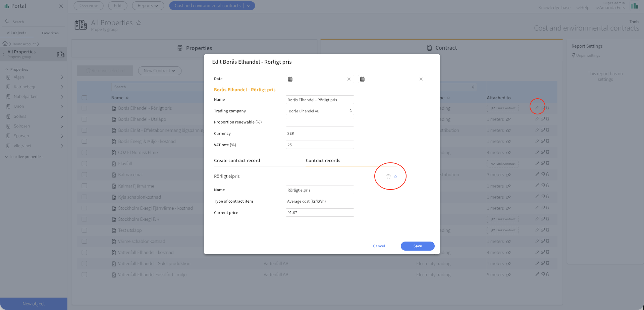Duplicate the Vattenfall Elhandel - kostnad contract
The width and height of the screenshot is (644, 310).
[x=542, y=252]
